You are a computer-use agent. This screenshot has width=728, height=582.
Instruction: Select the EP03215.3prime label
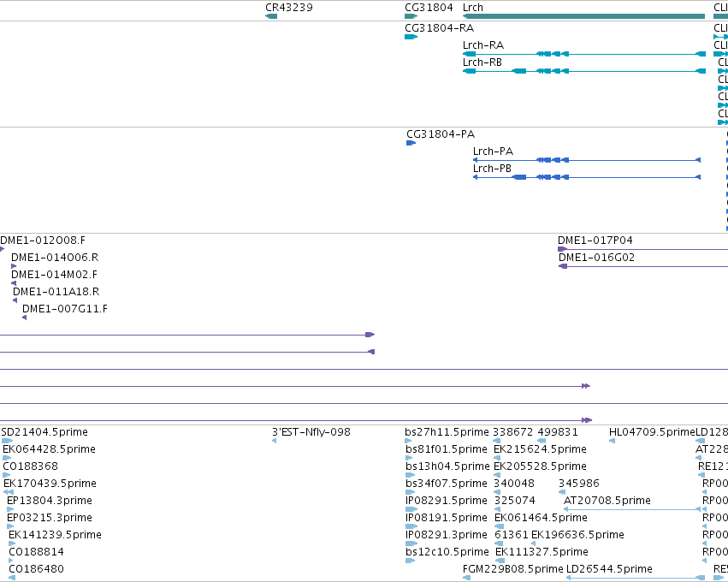[50, 518]
